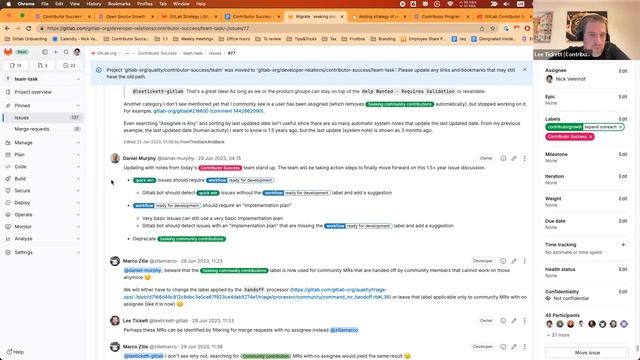640x360 pixels.
Task: Open the History menu in menu bar
Action: [93, 4]
